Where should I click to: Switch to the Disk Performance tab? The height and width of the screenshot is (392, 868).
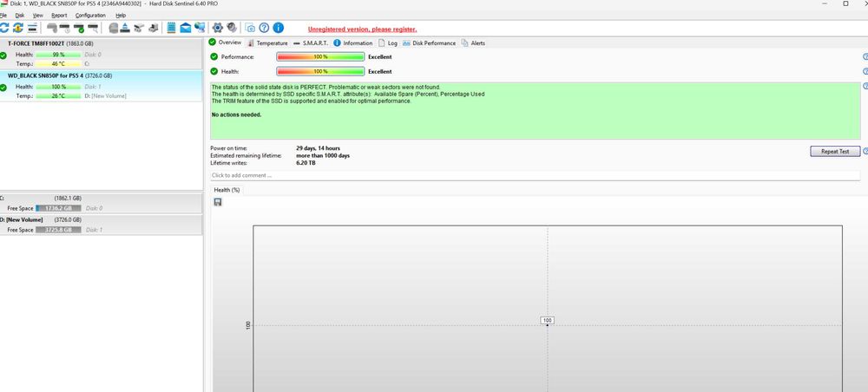click(429, 43)
